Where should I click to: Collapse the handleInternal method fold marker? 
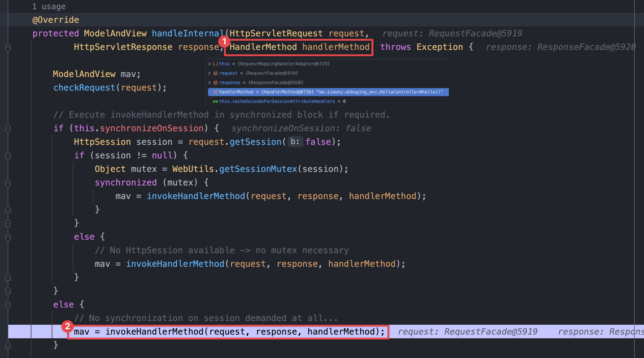(8, 47)
